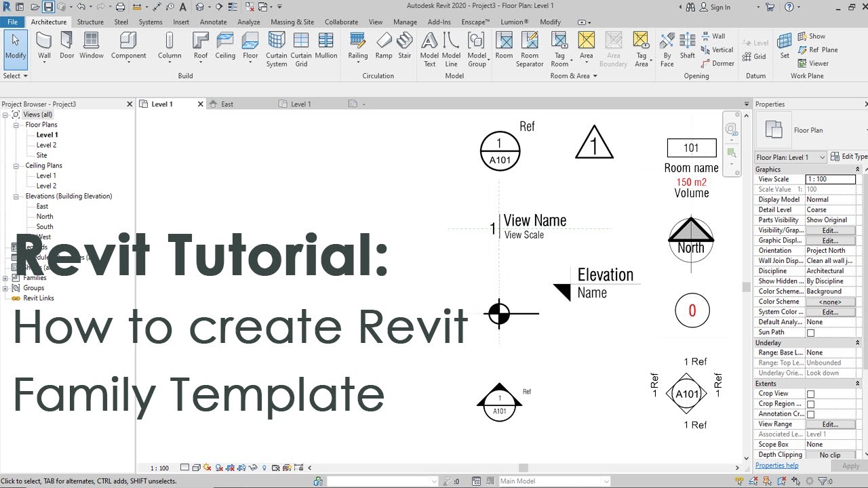Image resolution: width=868 pixels, height=488 pixels.
Task: Select the Roof tool
Action: point(201,47)
